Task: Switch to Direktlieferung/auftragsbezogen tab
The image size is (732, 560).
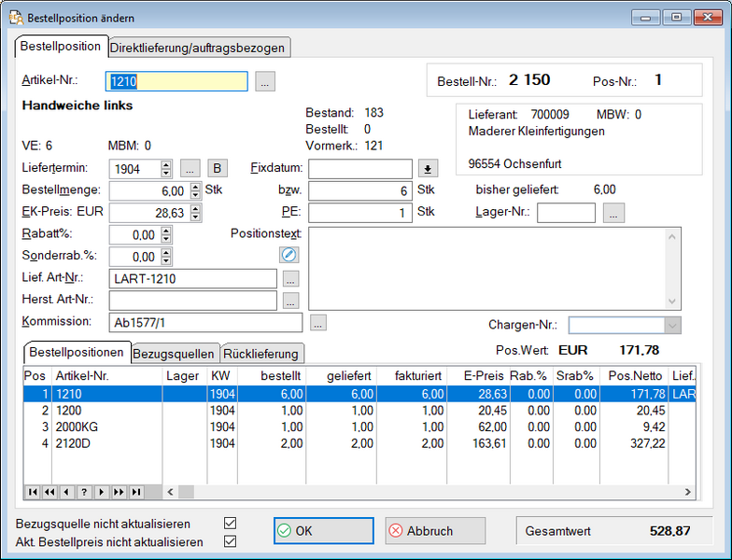Action: [198, 47]
